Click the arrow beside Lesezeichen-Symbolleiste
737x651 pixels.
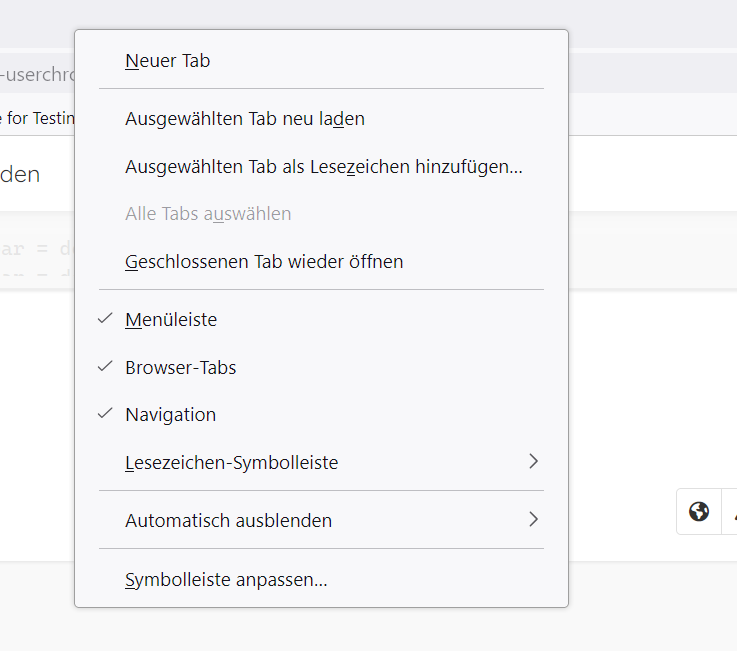(533, 462)
